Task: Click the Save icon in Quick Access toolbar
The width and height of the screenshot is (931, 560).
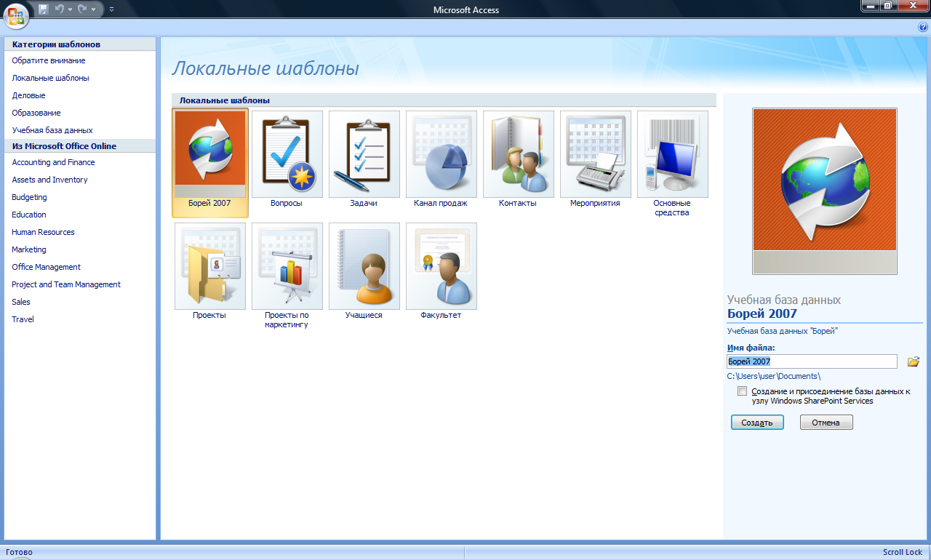Action: 43,9
